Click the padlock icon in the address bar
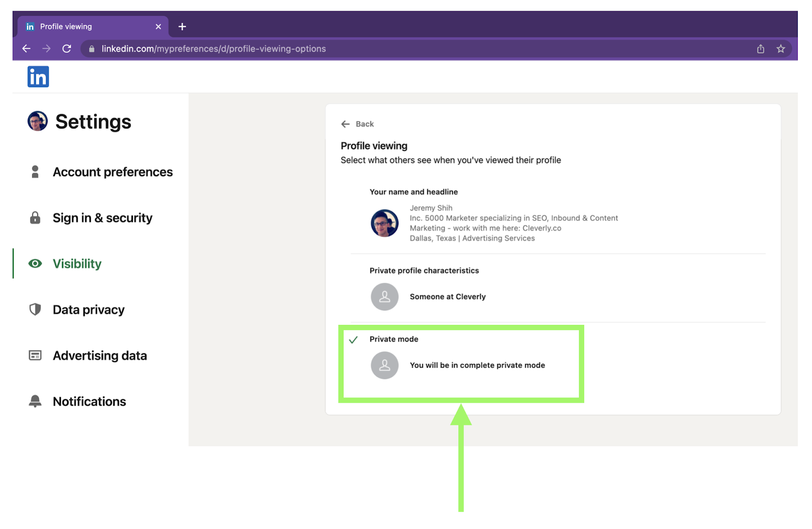The image size is (812, 529). tap(92, 49)
